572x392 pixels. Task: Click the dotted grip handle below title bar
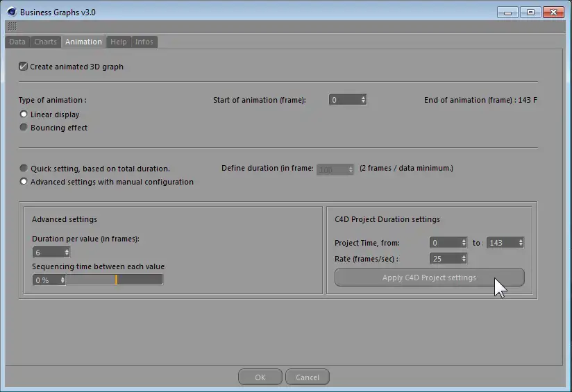[x=12, y=26]
